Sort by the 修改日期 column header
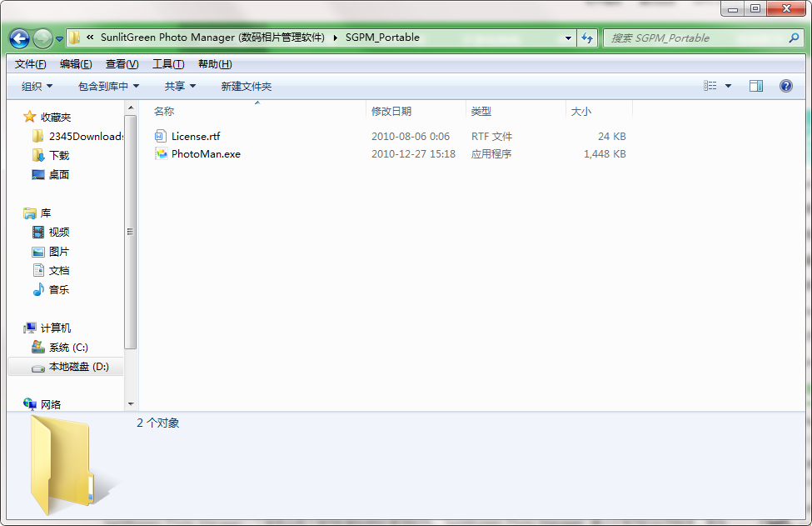The image size is (812, 526). [x=391, y=112]
